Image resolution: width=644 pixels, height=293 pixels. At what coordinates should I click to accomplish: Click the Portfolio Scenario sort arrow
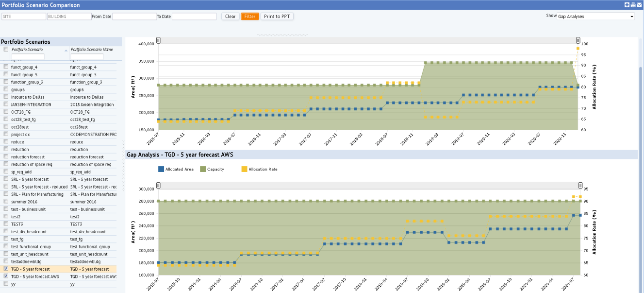click(x=66, y=50)
